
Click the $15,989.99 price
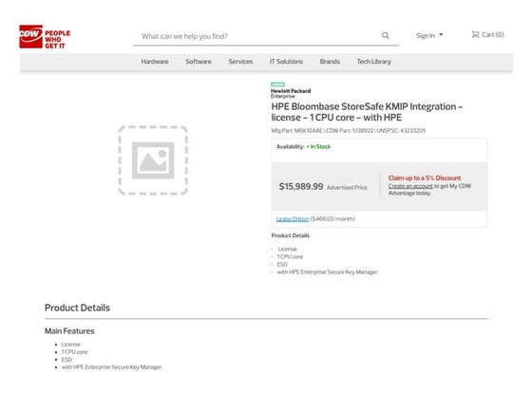pyautogui.click(x=301, y=186)
